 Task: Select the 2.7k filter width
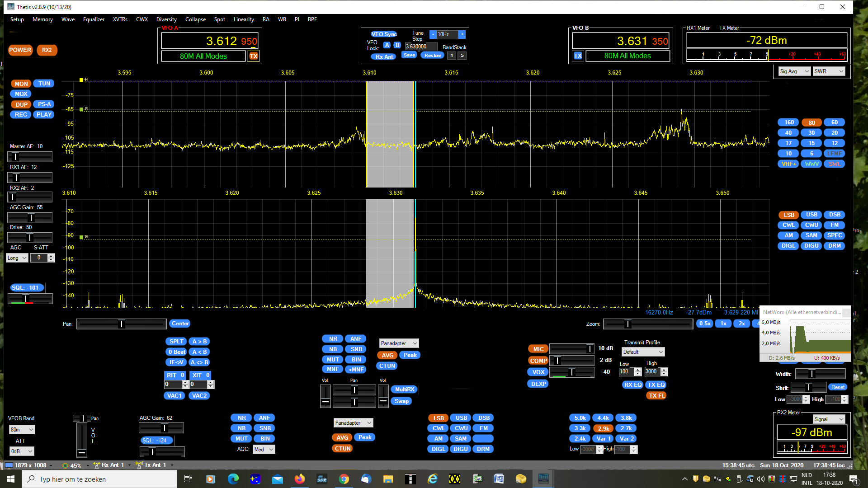click(x=626, y=428)
